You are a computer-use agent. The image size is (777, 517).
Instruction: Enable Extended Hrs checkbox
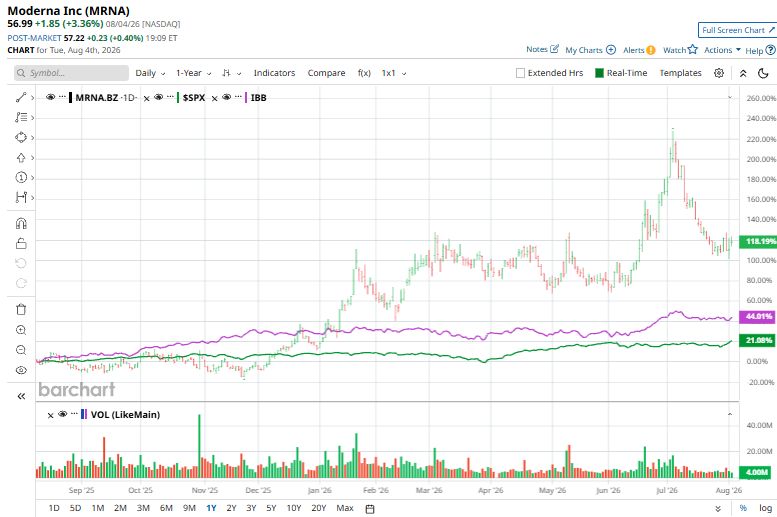[x=520, y=73]
